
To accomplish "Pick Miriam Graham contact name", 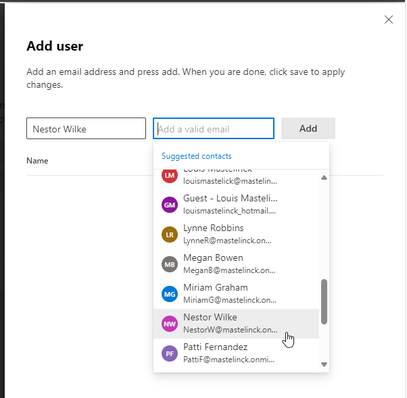I will point(215,287).
